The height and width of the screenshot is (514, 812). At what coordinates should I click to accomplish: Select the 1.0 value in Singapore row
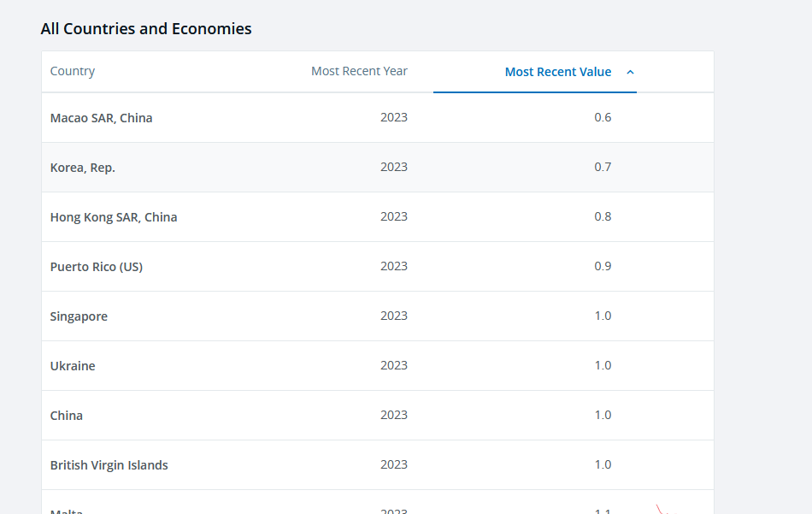pyautogui.click(x=603, y=316)
